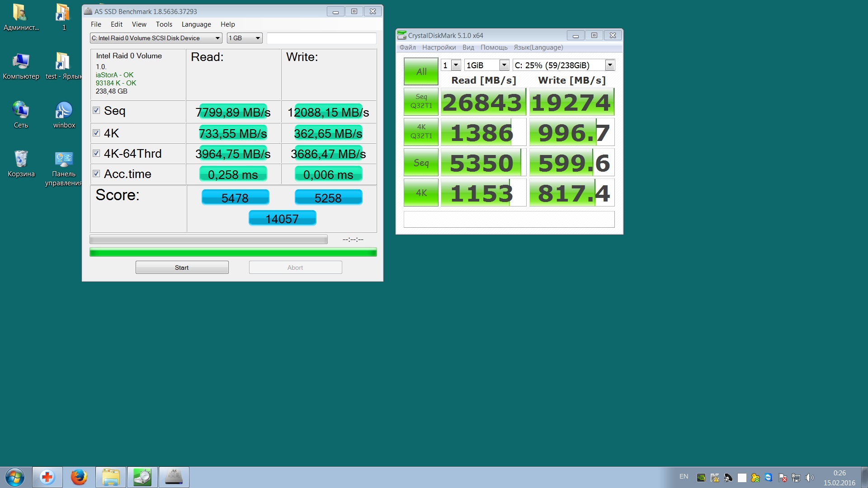Click the green All button in CrystalDiskMark
This screenshot has width=868, height=488.
pos(421,71)
